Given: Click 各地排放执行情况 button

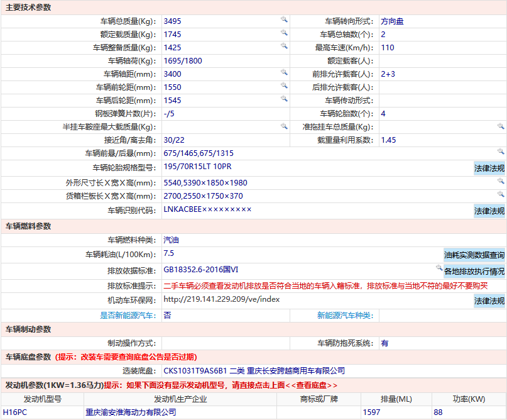Looking at the screenshot, I should coord(474,271).
